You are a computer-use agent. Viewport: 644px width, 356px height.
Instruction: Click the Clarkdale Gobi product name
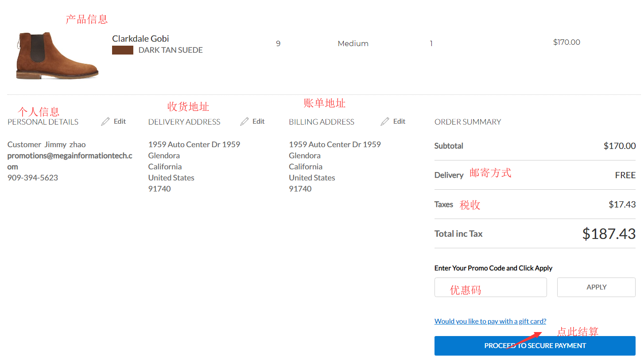click(140, 39)
